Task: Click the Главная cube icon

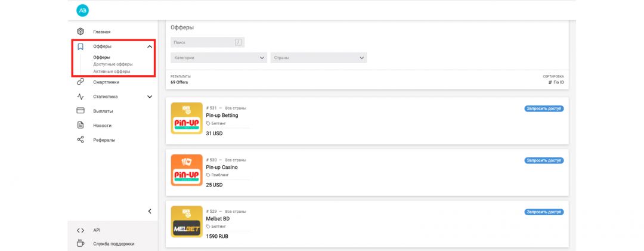Action: [x=80, y=32]
